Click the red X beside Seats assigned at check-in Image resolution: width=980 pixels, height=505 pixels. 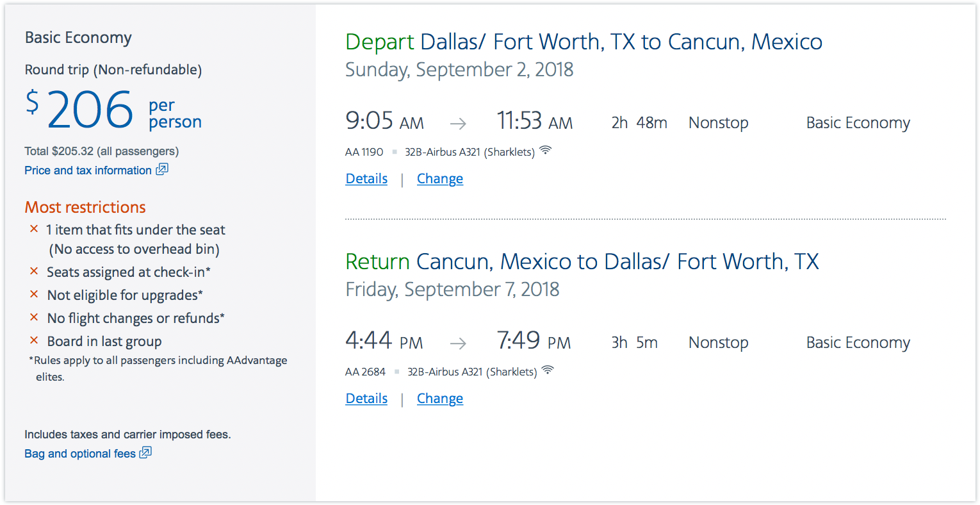34,271
